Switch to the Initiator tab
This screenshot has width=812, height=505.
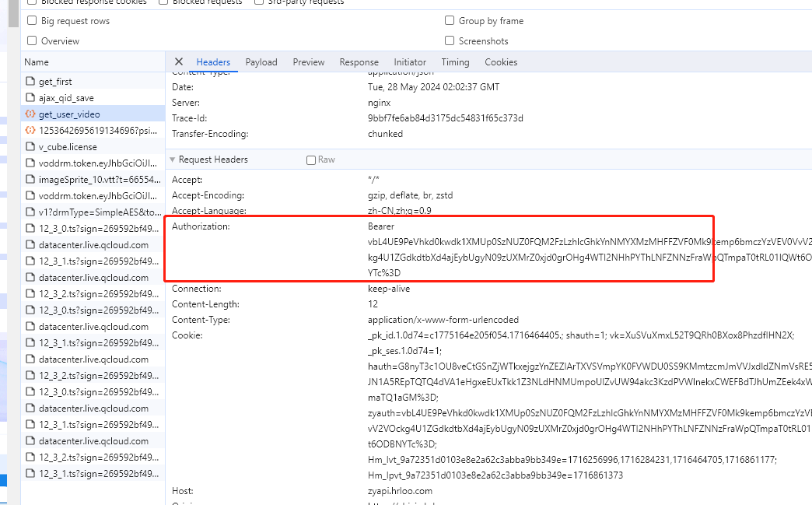point(410,62)
